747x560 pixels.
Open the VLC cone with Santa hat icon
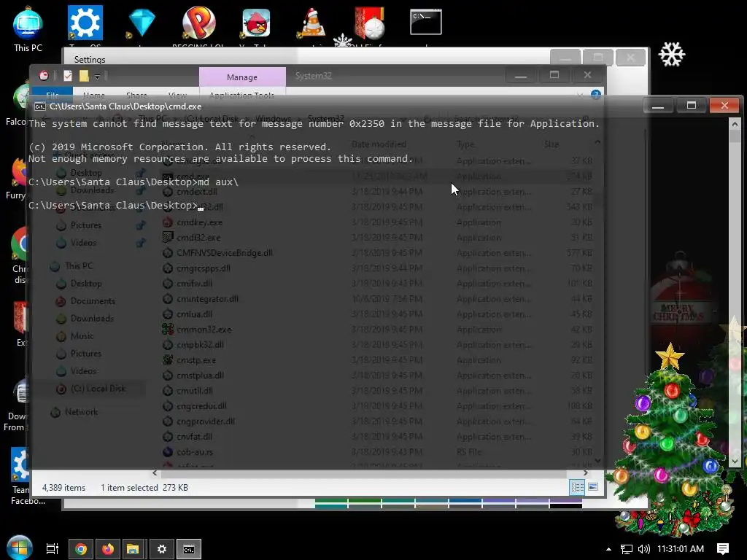(x=312, y=23)
